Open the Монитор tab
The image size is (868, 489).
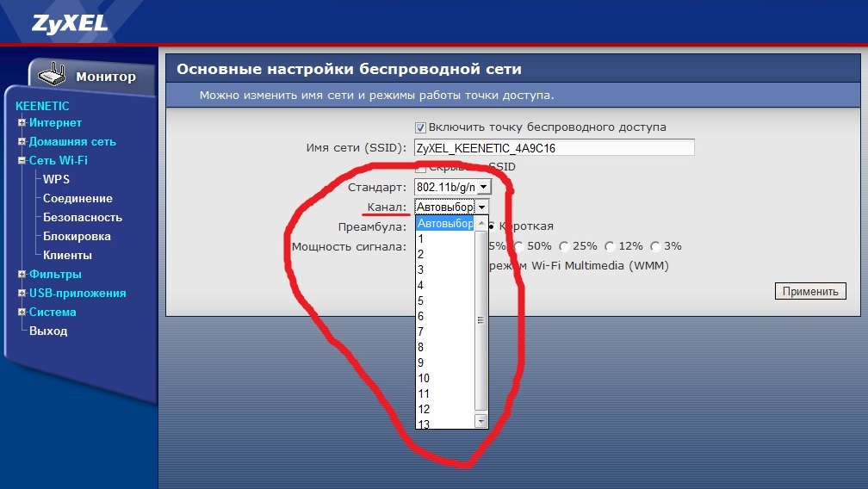point(105,77)
